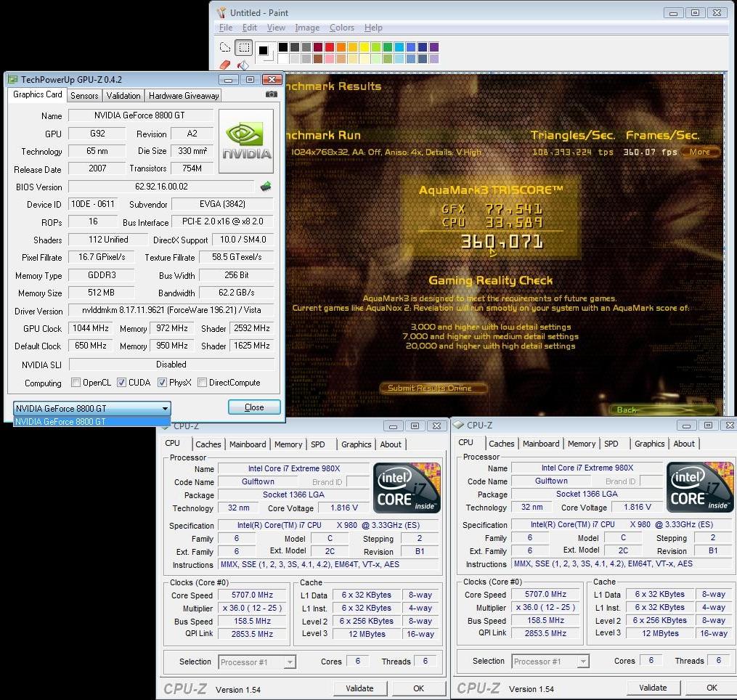Open the Memory tab in left CPU-Z
The height and width of the screenshot is (700, 737).
click(288, 444)
